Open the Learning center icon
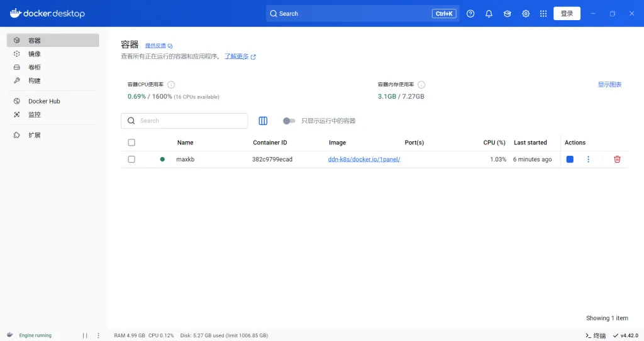The height and width of the screenshot is (341, 644). [x=507, y=14]
